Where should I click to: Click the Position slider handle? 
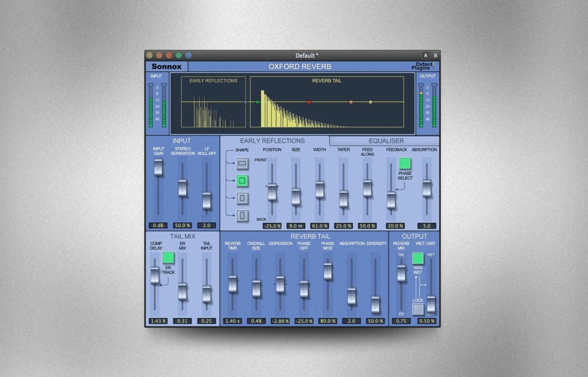point(272,192)
